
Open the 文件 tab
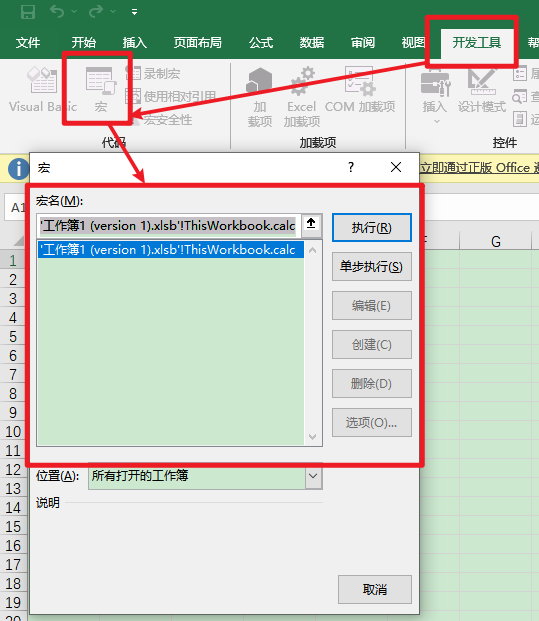[x=28, y=42]
